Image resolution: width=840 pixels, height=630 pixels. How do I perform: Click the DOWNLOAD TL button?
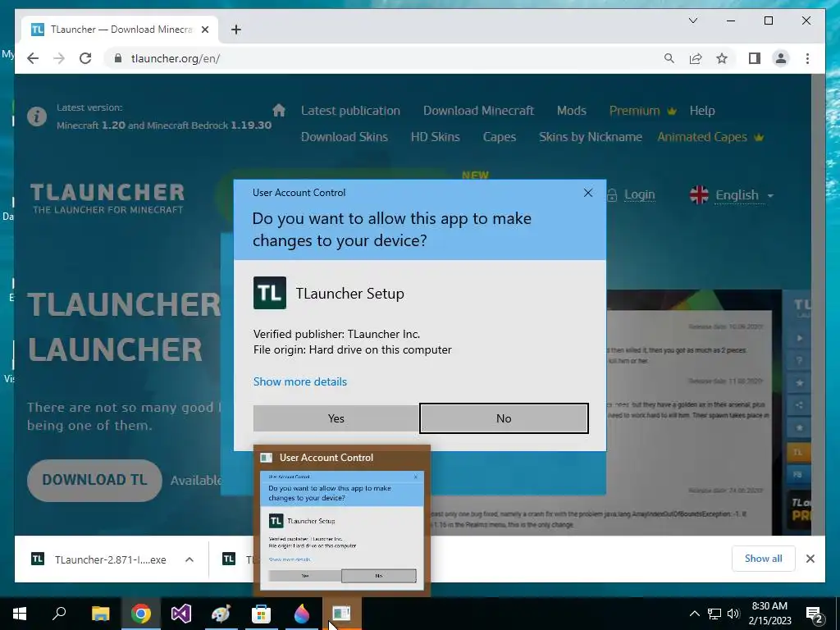[x=94, y=480]
